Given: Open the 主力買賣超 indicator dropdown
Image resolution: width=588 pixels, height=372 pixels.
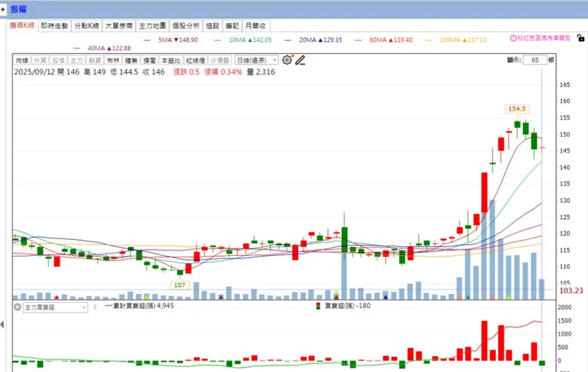Looking at the screenshot, I should pyautogui.click(x=56, y=308).
